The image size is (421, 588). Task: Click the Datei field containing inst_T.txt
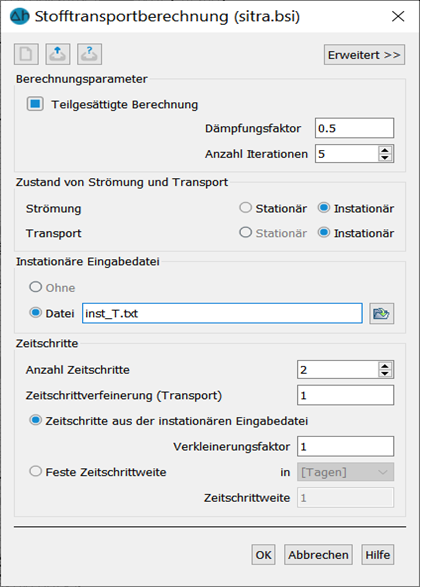click(x=222, y=313)
